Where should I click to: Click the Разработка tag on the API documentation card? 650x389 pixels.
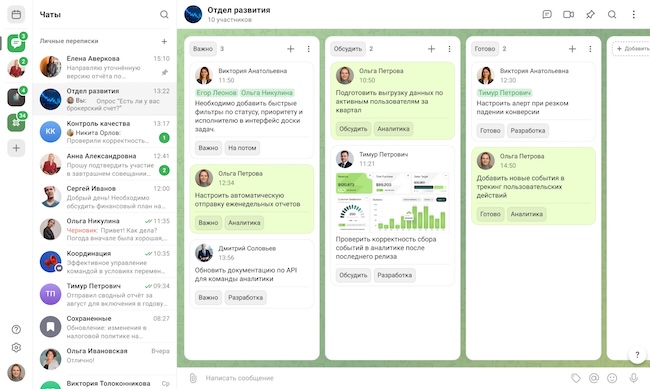[x=245, y=297]
